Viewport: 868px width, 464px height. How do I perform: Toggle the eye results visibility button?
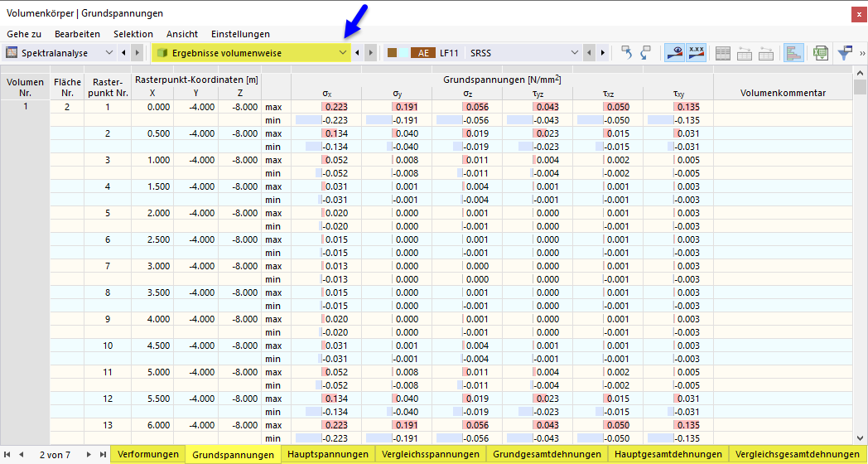tap(675, 53)
